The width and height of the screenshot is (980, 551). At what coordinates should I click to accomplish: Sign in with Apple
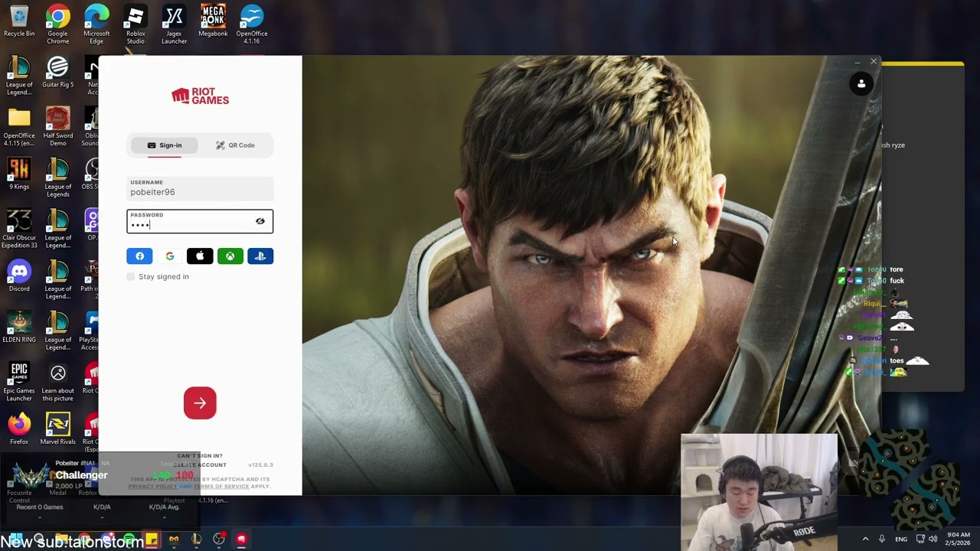tap(200, 256)
